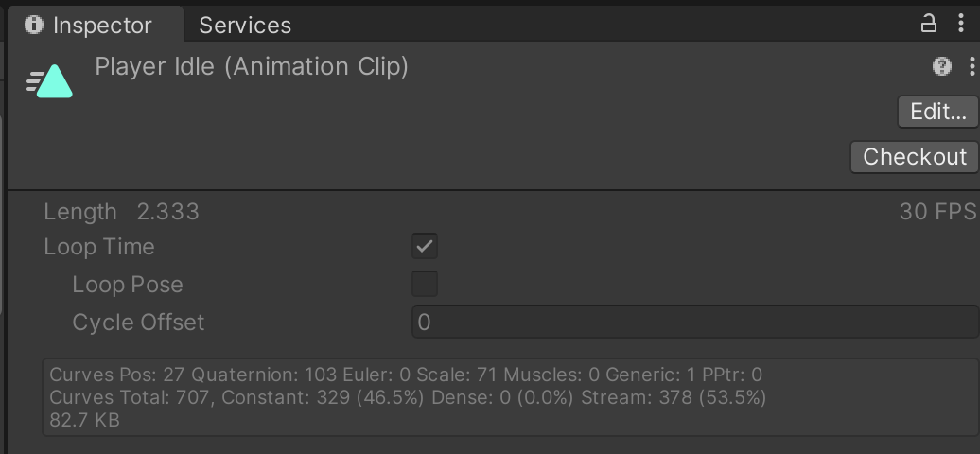
Task: Click the Checkout button
Action: (x=914, y=157)
